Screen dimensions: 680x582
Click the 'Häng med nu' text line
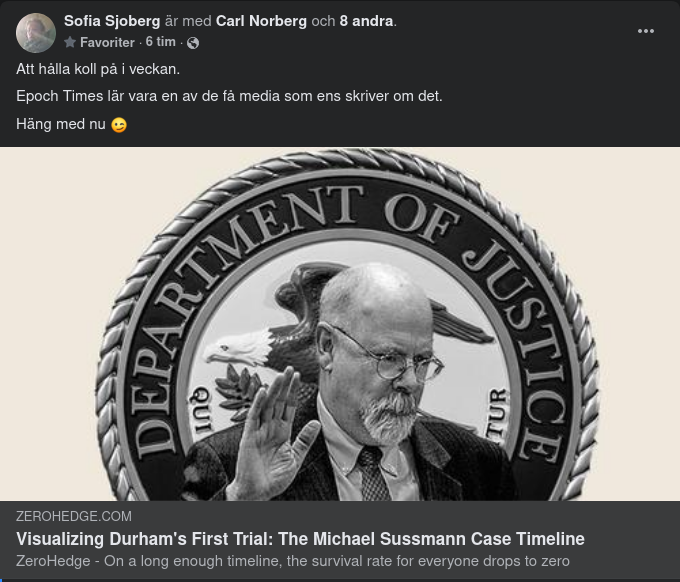pos(61,124)
